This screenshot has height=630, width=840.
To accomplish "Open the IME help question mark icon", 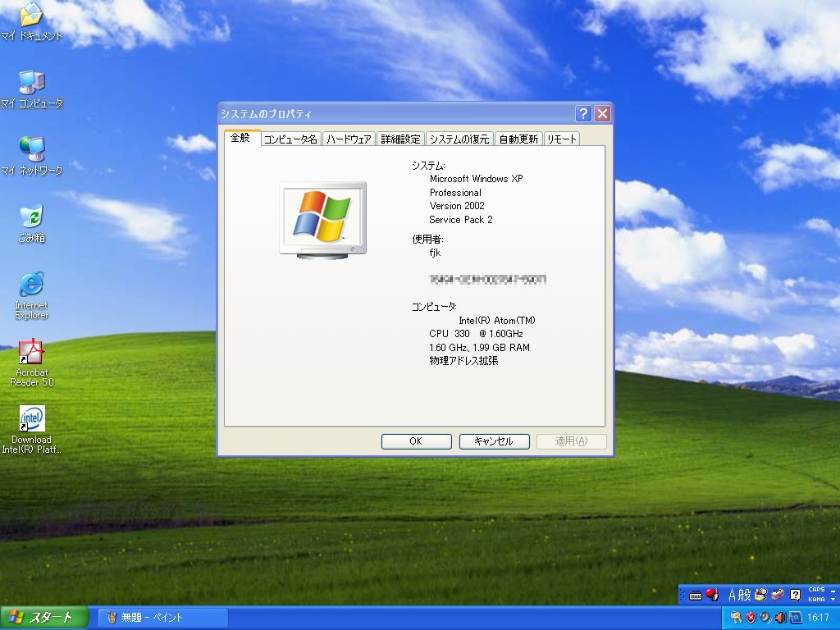I will pos(795,595).
